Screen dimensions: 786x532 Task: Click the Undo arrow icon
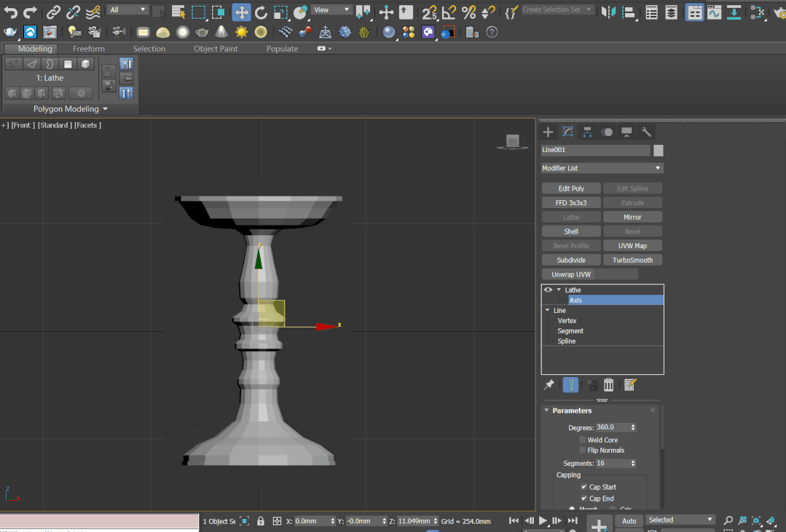[10, 12]
